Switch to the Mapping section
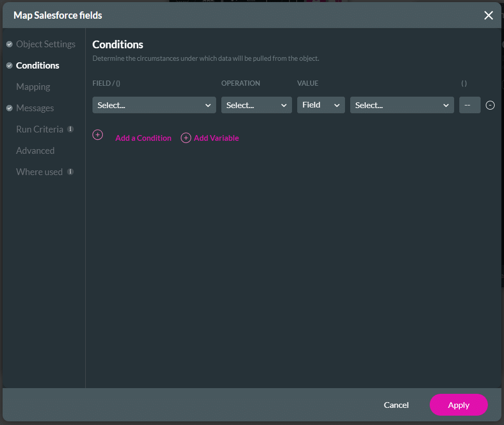504x425 pixels. [x=33, y=86]
